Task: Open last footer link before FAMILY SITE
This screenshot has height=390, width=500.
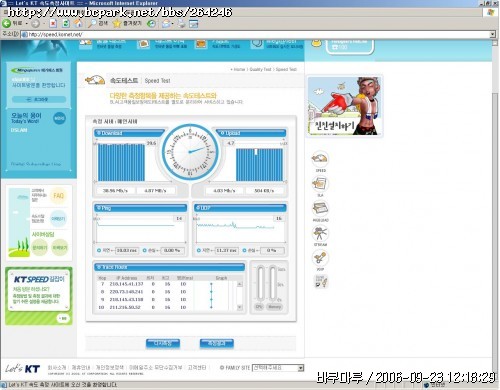Action: [x=197, y=367]
